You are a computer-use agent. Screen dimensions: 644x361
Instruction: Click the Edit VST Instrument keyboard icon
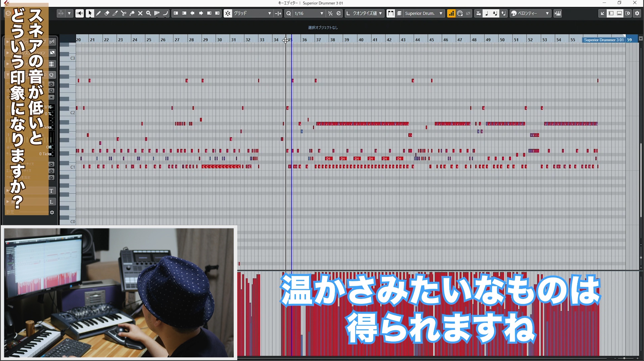[558, 13]
